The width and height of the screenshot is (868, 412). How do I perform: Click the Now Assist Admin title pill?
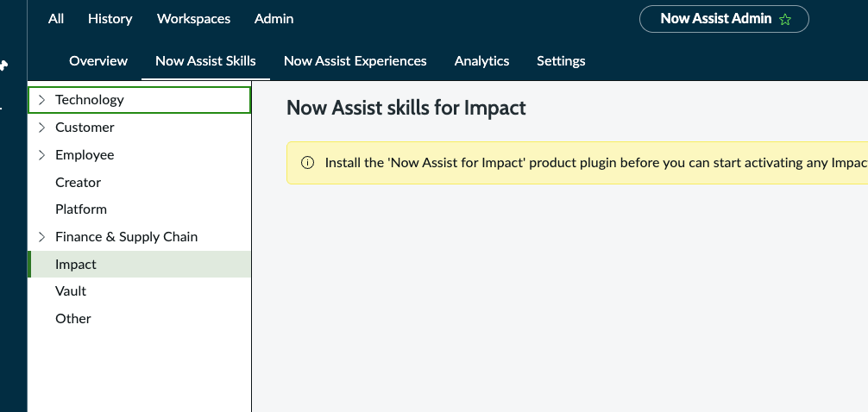click(x=724, y=19)
